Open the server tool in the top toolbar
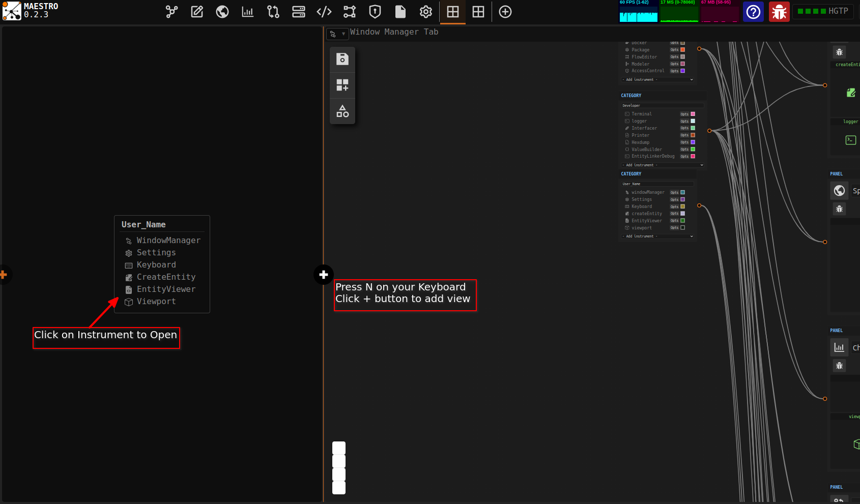860x504 pixels. [299, 12]
